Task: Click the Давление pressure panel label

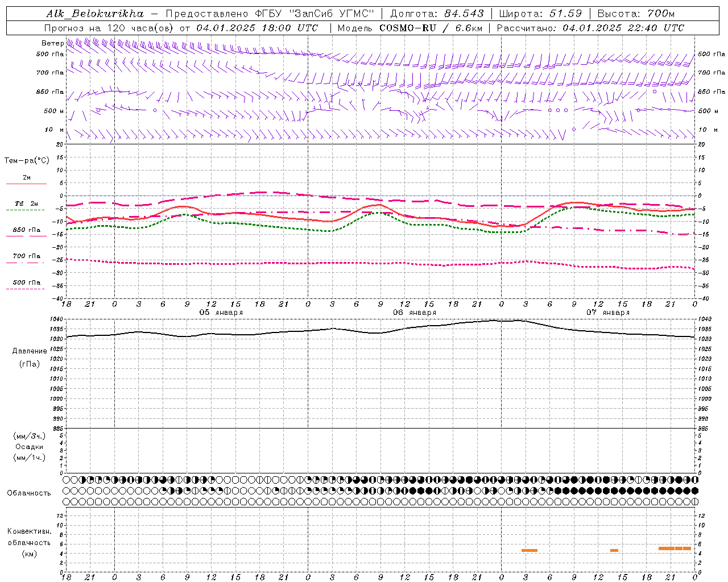Action: [30, 351]
